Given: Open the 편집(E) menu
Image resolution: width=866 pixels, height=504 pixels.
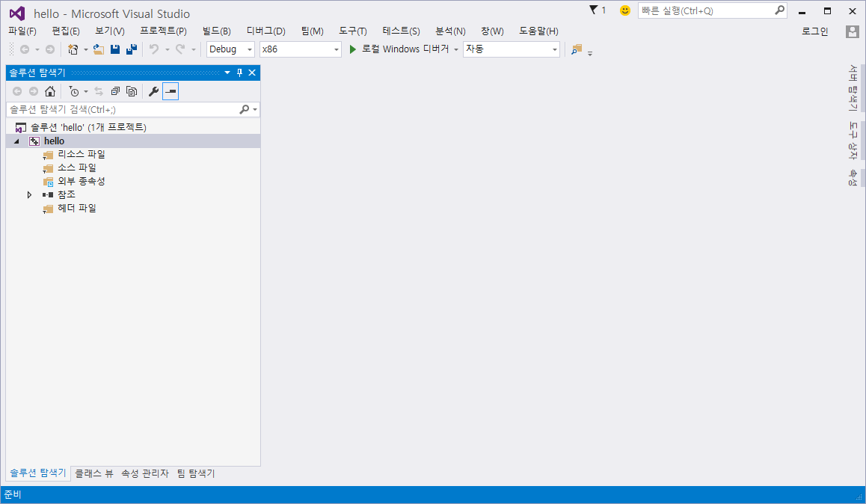Looking at the screenshot, I should 66,31.
